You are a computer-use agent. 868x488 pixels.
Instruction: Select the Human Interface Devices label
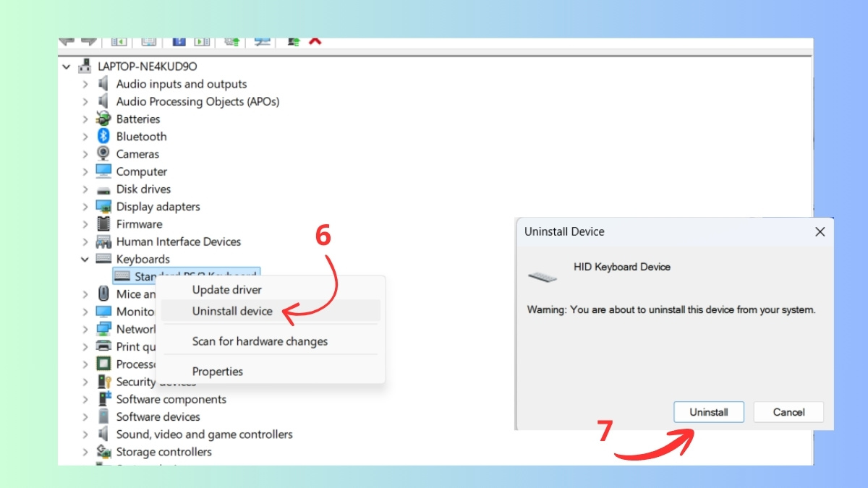pos(179,241)
